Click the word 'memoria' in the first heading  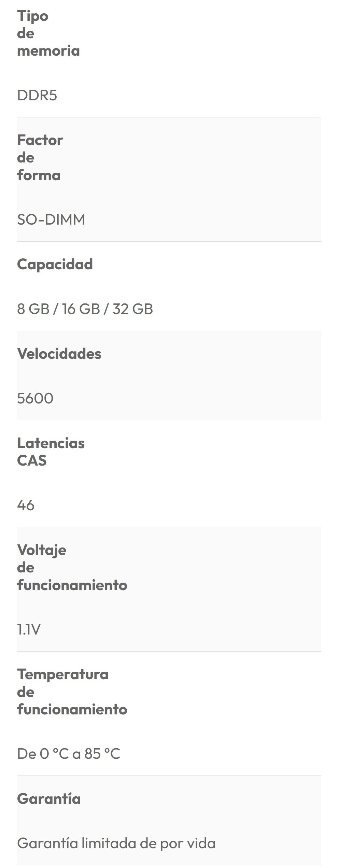point(48,51)
